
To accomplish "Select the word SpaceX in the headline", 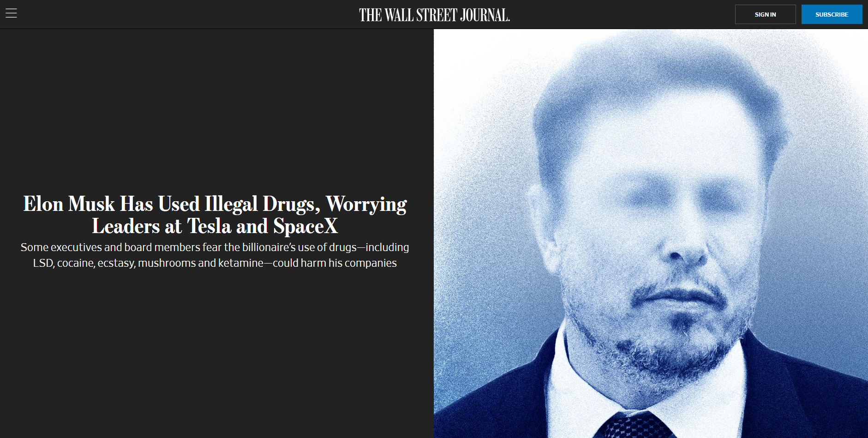I will 305,226.
